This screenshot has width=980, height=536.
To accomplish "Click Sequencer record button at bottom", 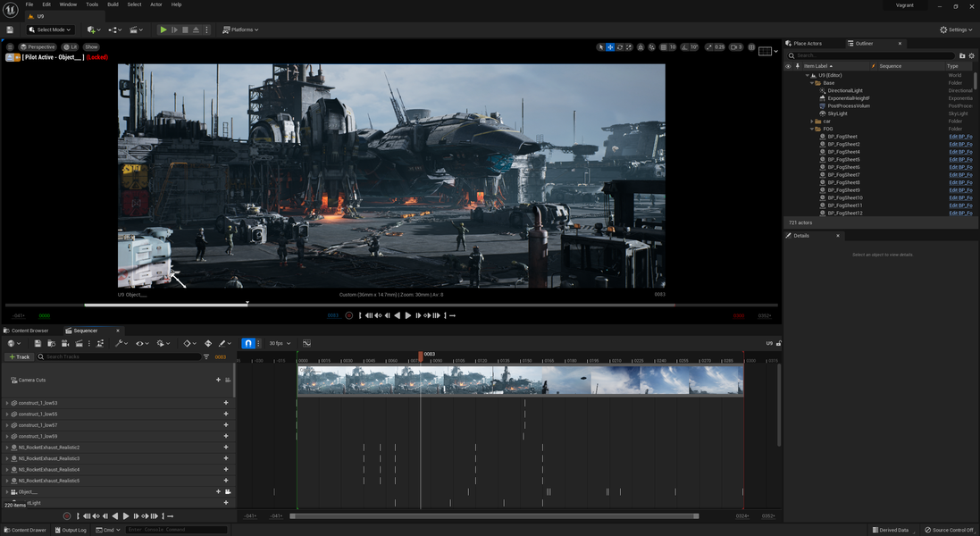I will pos(67,516).
